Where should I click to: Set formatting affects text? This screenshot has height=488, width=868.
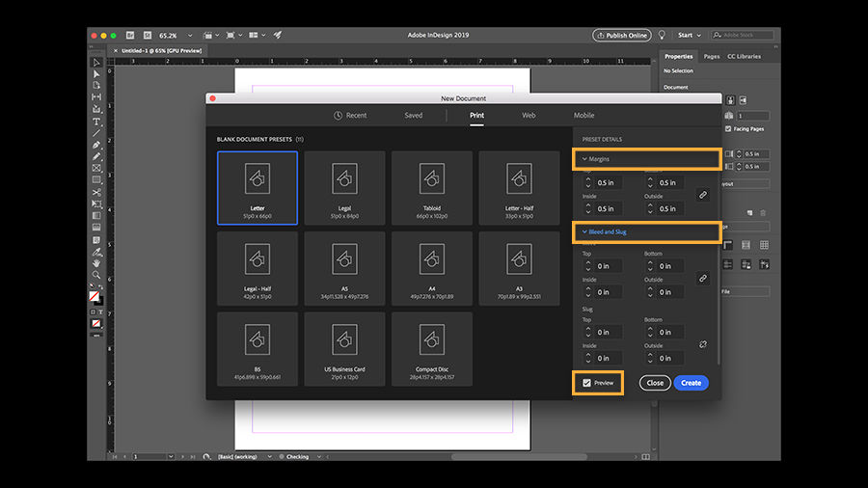pos(100,312)
